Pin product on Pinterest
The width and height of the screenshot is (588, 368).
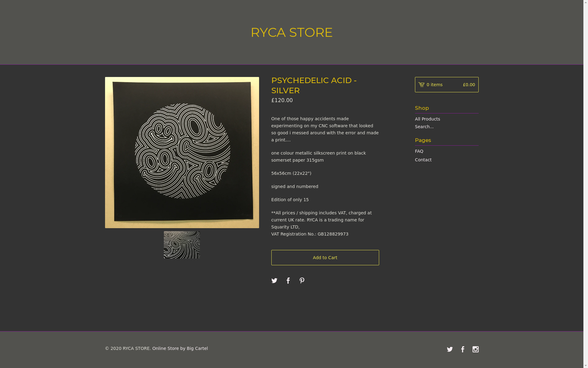tap(302, 281)
